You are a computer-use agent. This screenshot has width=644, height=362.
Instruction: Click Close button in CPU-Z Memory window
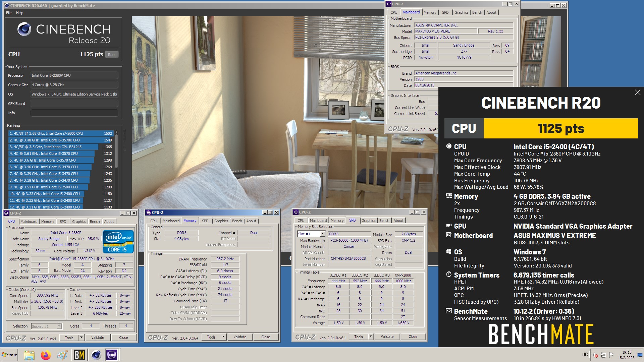(266, 337)
